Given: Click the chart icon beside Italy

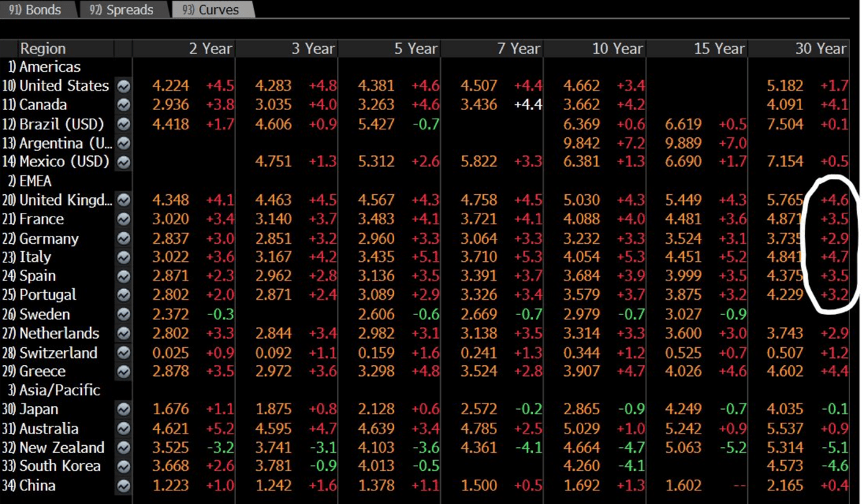Looking at the screenshot, I should tap(124, 257).
